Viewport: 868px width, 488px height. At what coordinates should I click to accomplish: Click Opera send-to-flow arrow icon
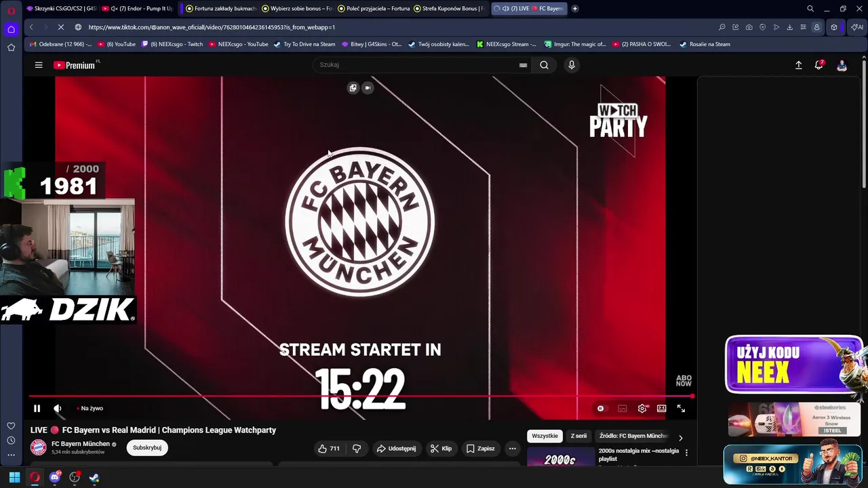coord(776,27)
